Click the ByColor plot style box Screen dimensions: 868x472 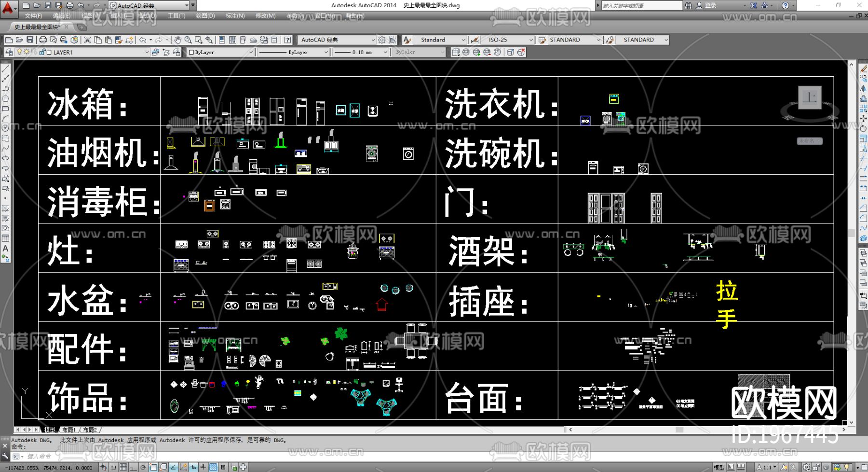pos(419,52)
